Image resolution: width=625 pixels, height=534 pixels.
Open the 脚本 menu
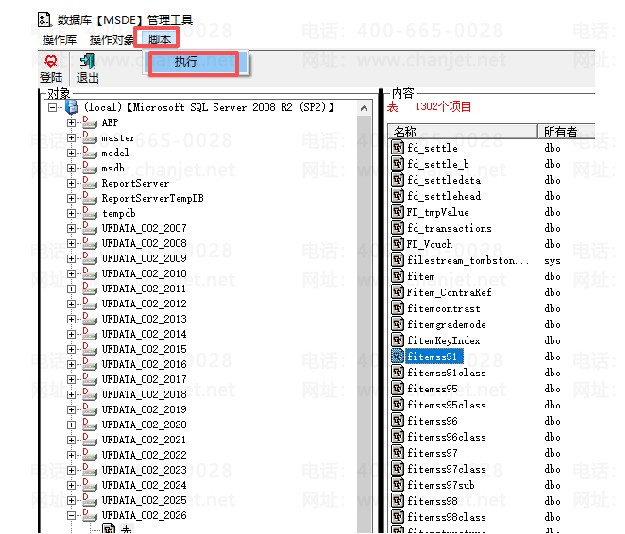pos(159,39)
